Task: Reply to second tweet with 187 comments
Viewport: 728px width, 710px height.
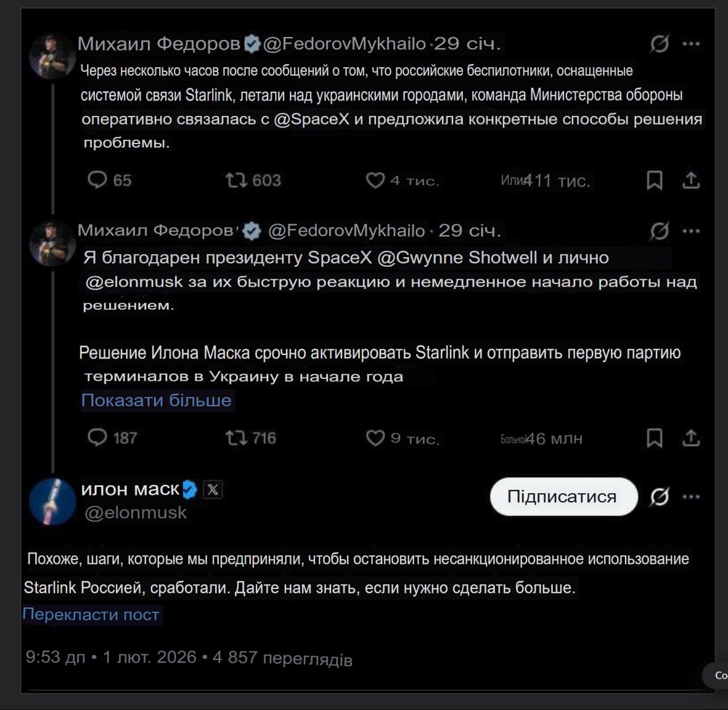Action: point(97,437)
